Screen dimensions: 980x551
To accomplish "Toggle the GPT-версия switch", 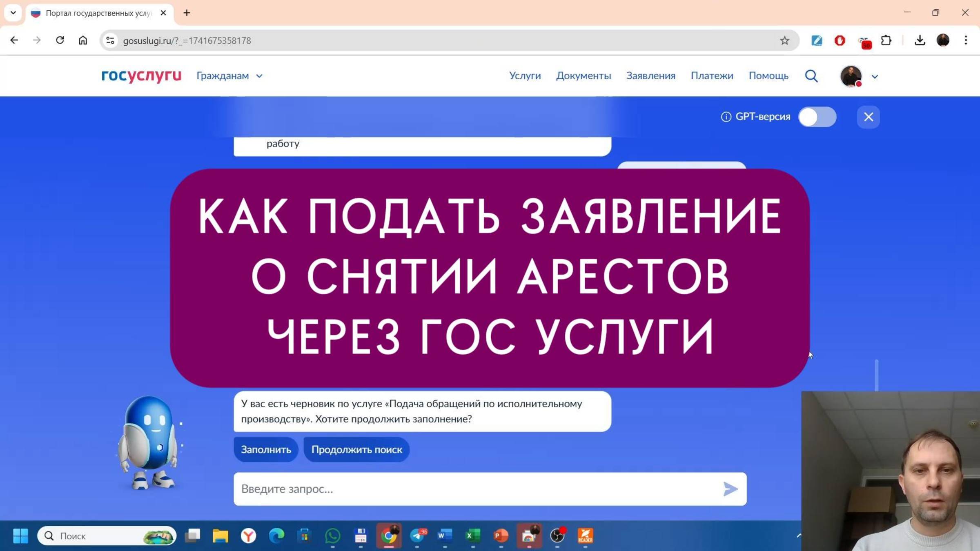I will click(x=817, y=117).
